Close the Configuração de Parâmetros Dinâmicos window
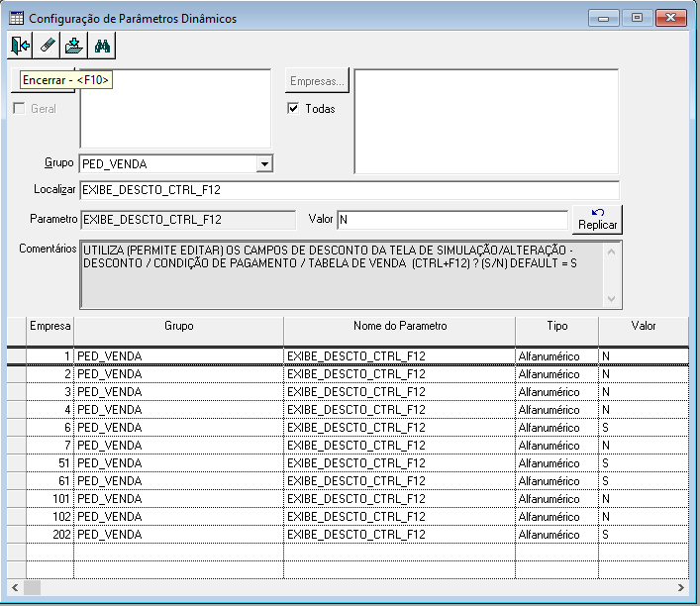 [x=670, y=18]
